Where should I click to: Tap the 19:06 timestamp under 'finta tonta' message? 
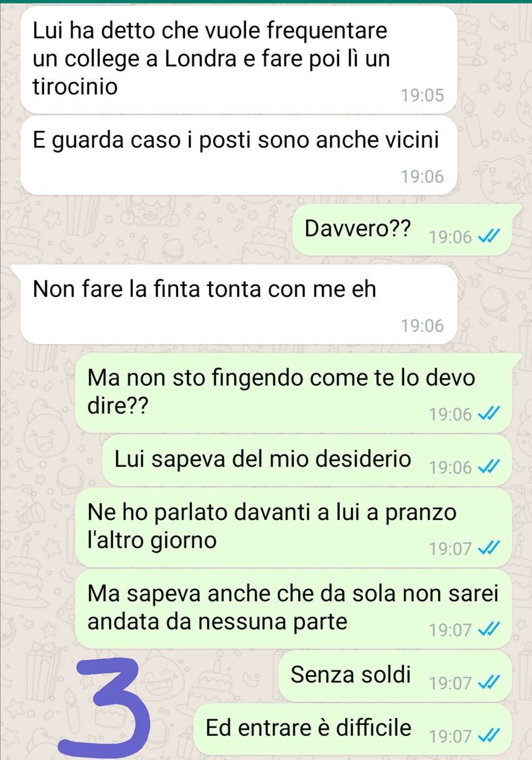click(x=422, y=326)
